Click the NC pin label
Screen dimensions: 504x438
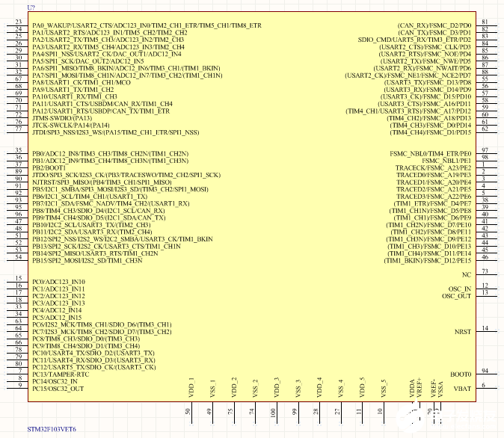pyautogui.click(x=467, y=275)
